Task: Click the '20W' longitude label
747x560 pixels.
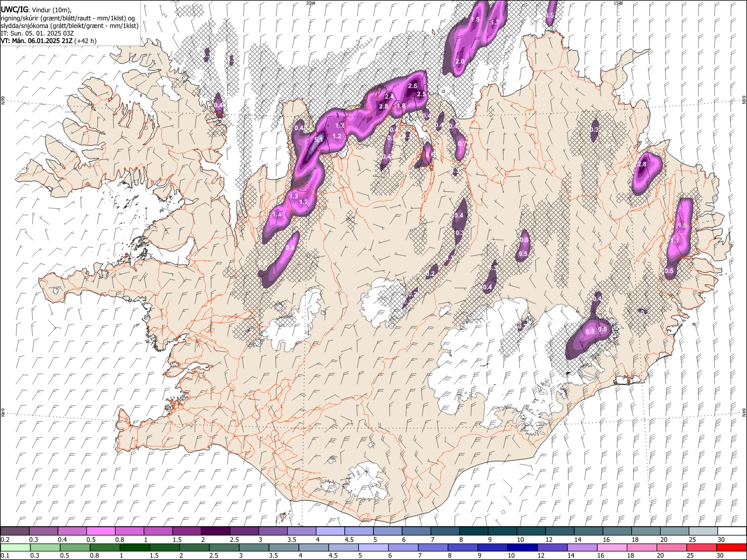Action: point(310,3)
